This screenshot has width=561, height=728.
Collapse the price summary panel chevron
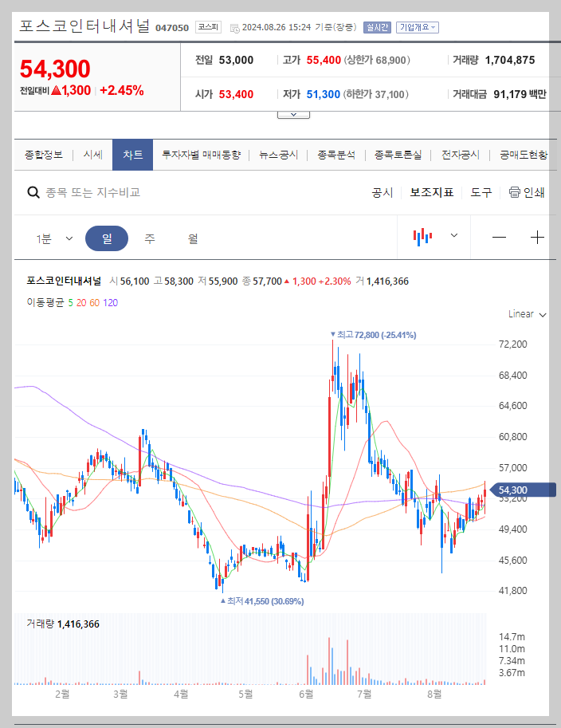(292, 112)
